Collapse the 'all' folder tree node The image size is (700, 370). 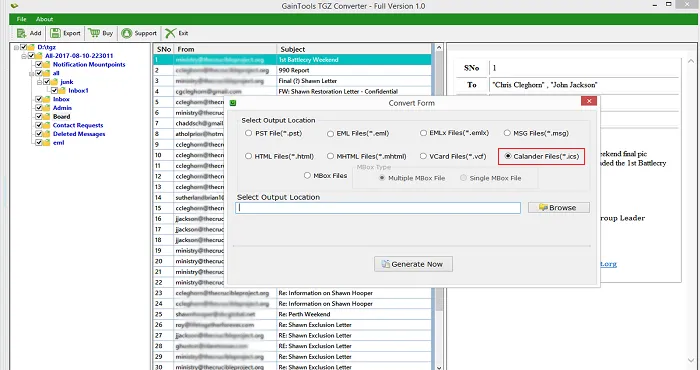pyautogui.click(x=32, y=73)
